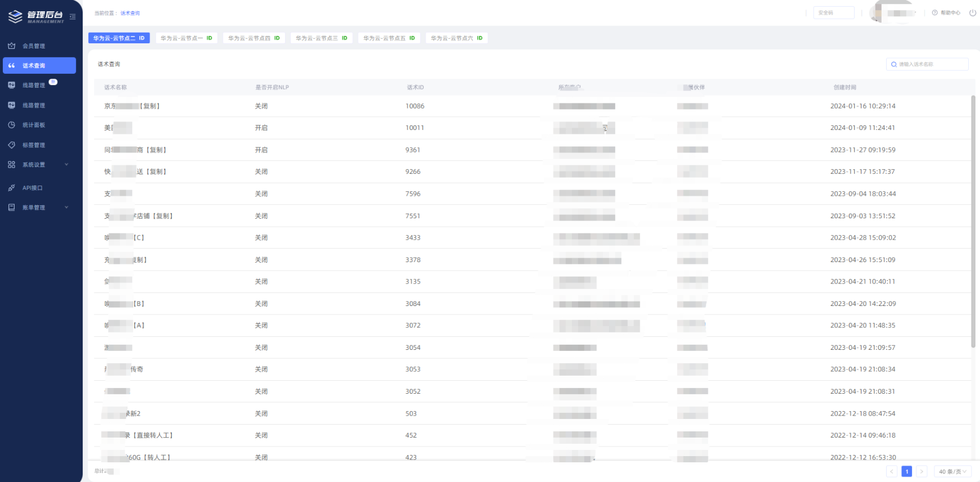Image resolution: width=980 pixels, height=482 pixels.
Task: Click the search magnifier icon
Action: [x=894, y=65]
